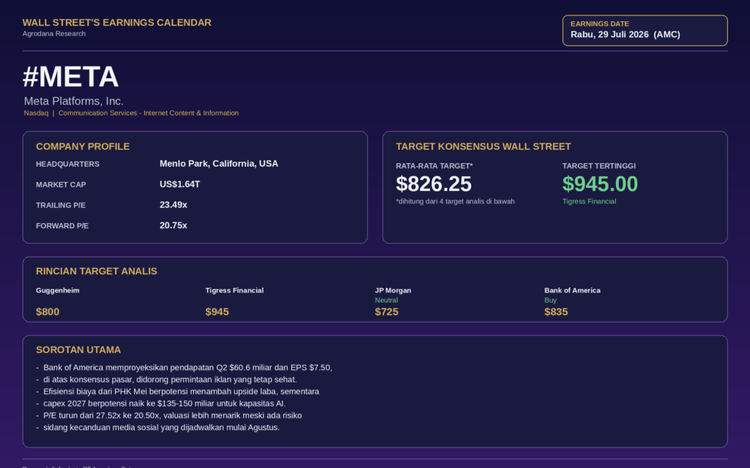Click the Wall Street's Earnings Calendar title
Image resolution: width=750 pixels, height=468 pixels.
tap(117, 22)
